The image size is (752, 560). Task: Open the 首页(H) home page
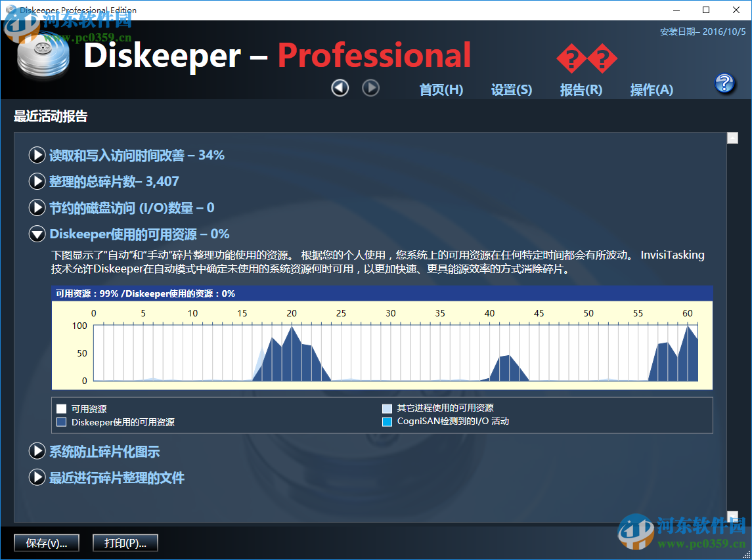[441, 90]
